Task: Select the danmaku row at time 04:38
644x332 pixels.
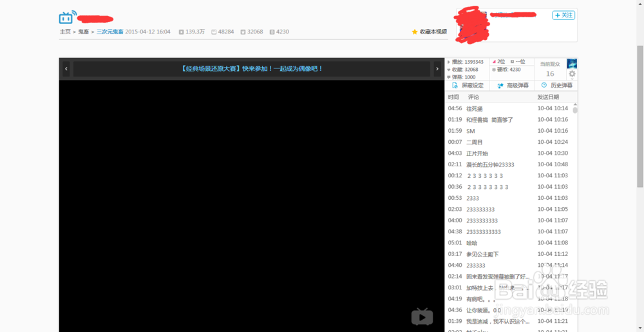Action: pyautogui.click(x=509, y=231)
